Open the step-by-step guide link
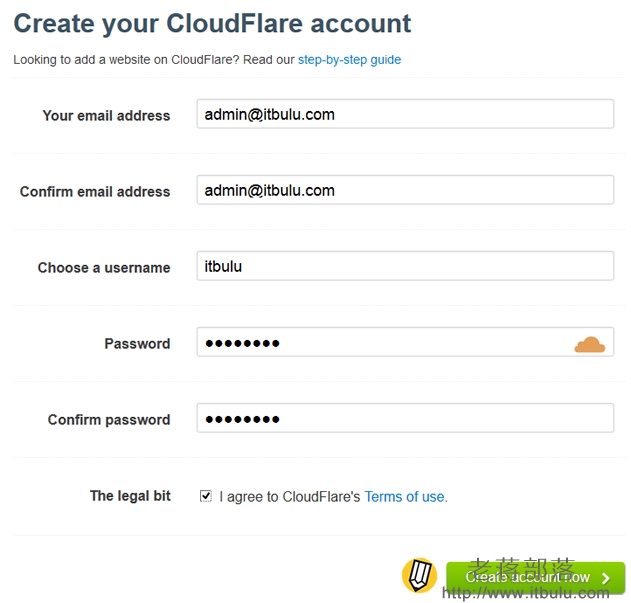The width and height of the screenshot is (631, 603). 349,60
